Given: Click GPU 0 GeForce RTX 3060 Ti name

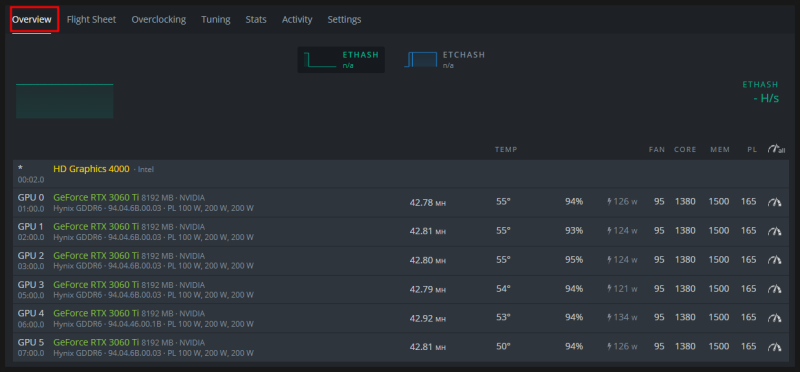Looking at the screenshot, I should pos(96,197).
